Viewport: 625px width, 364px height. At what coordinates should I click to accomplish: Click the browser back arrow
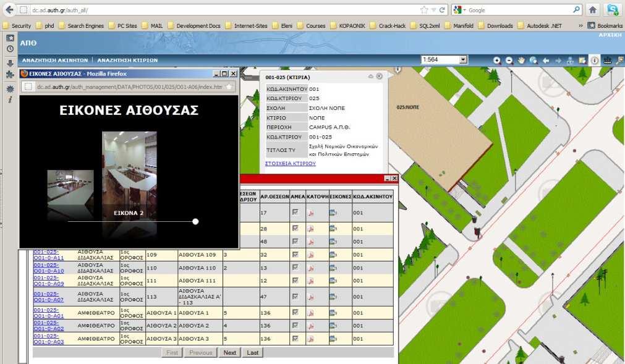point(9,9)
